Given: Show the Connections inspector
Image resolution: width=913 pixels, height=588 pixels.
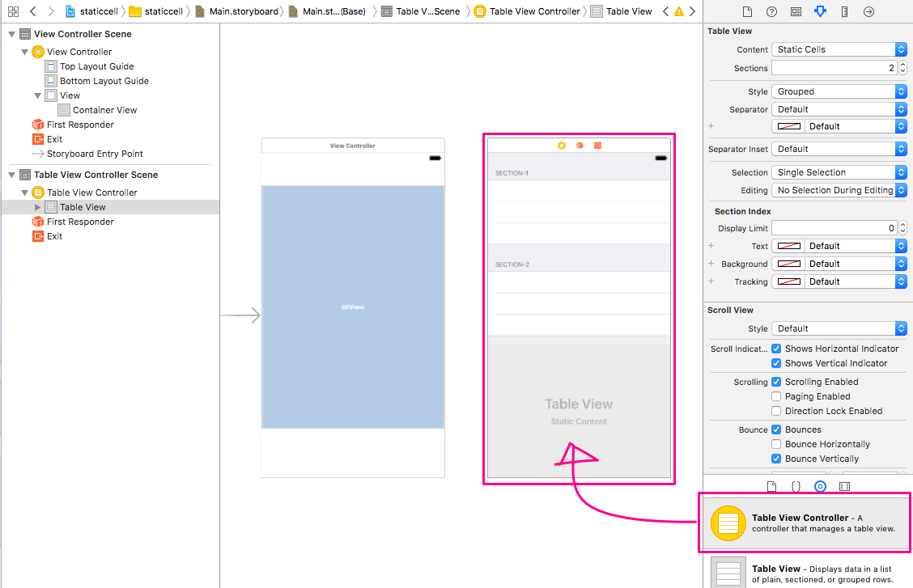Looking at the screenshot, I should [x=868, y=11].
